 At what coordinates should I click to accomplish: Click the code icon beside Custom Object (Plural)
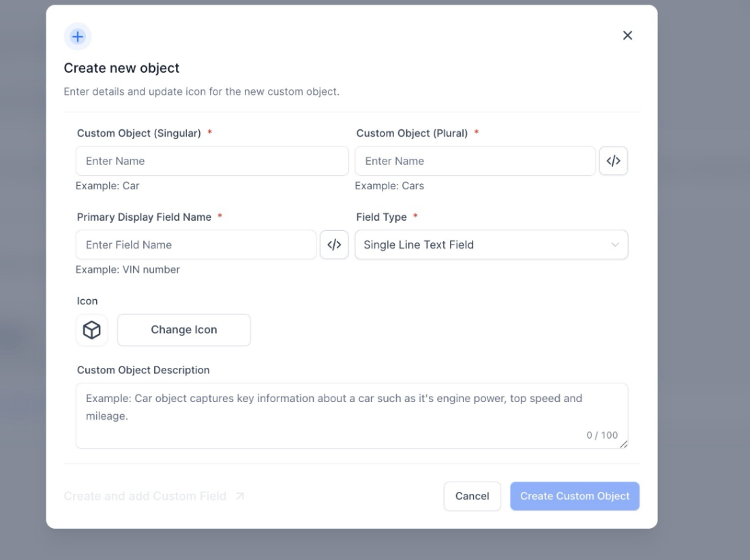tap(613, 161)
